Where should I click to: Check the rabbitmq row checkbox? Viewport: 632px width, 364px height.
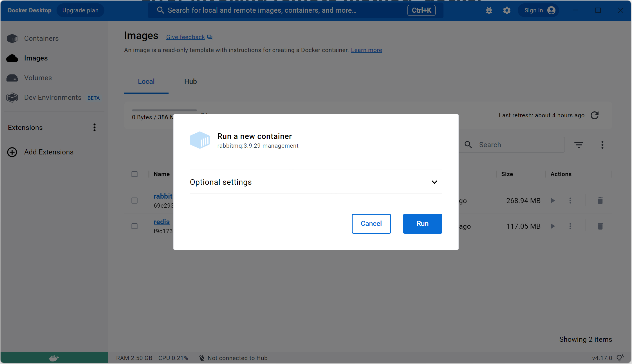[x=135, y=201]
